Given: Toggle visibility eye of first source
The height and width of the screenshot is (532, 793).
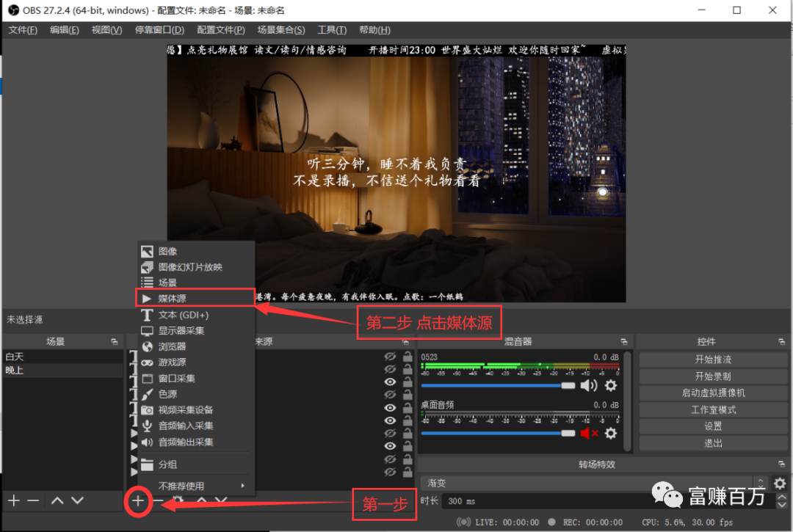Looking at the screenshot, I should (390, 357).
